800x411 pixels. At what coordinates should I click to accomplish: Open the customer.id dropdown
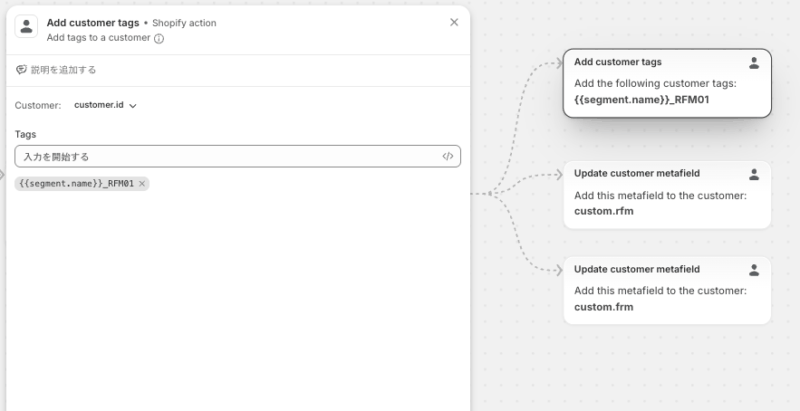pos(105,105)
